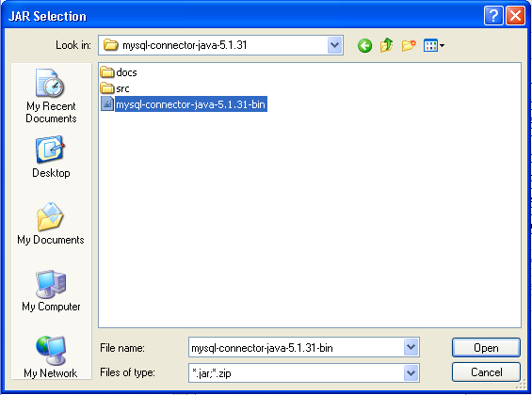Click the Cancel button
The width and height of the screenshot is (532, 395).
pos(486,372)
